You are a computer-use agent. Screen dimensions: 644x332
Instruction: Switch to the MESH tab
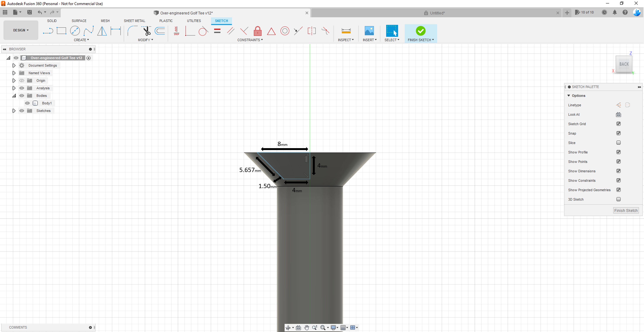(x=105, y=21)
